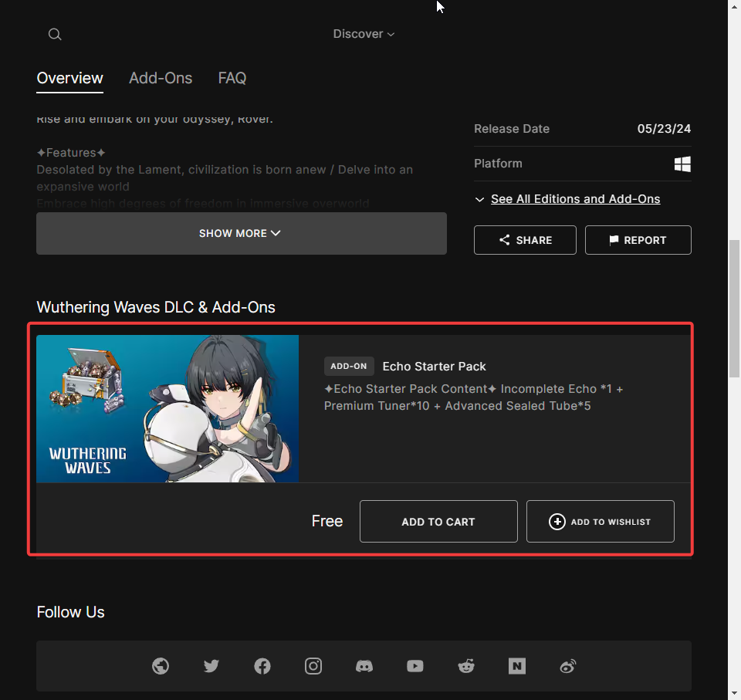Open the YouTube channel icon
The height and width of the screenshot is (700, 741).
click(414, 666)
